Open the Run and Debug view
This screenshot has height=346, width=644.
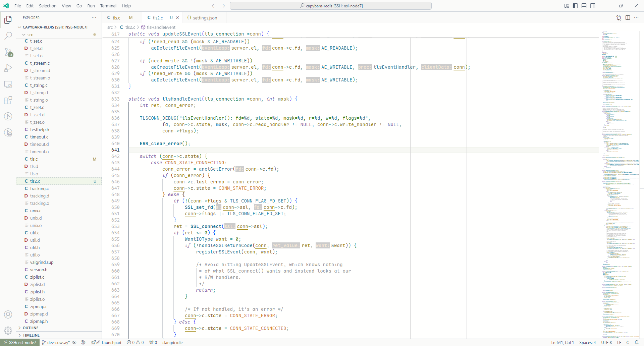pos(8,68)
